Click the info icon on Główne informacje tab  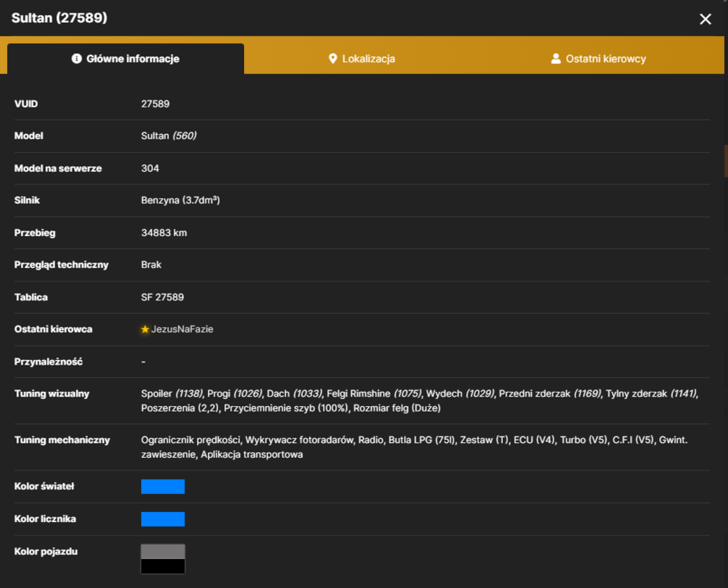77,59
